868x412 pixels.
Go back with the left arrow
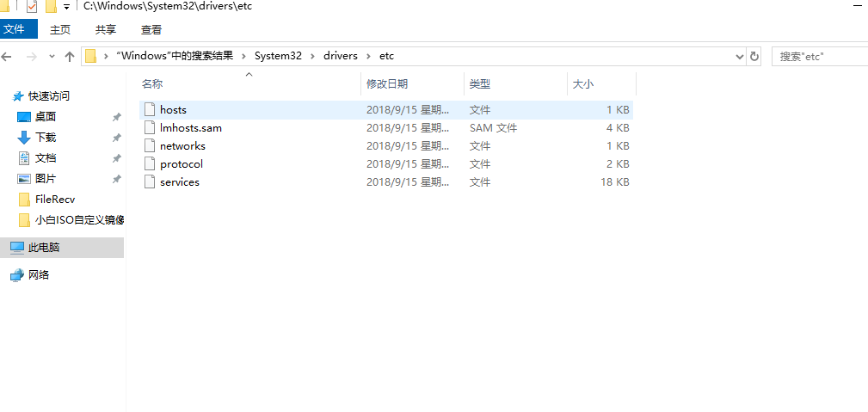pyautogui.click(x=7, y=56)
